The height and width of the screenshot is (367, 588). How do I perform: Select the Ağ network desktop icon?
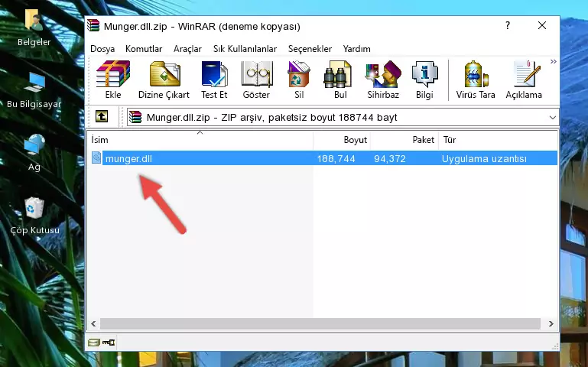tap(34, 153)
